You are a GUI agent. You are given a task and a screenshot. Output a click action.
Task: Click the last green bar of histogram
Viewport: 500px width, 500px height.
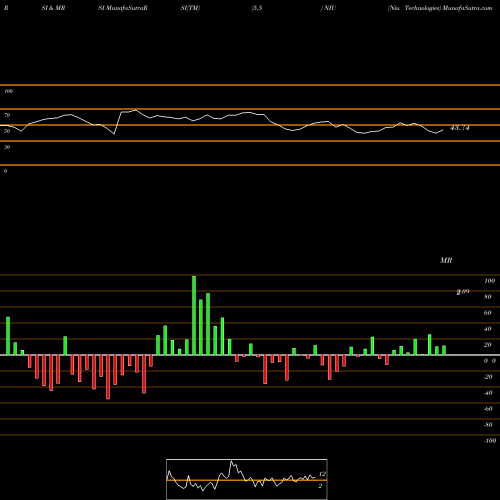(x=444, y=350)
